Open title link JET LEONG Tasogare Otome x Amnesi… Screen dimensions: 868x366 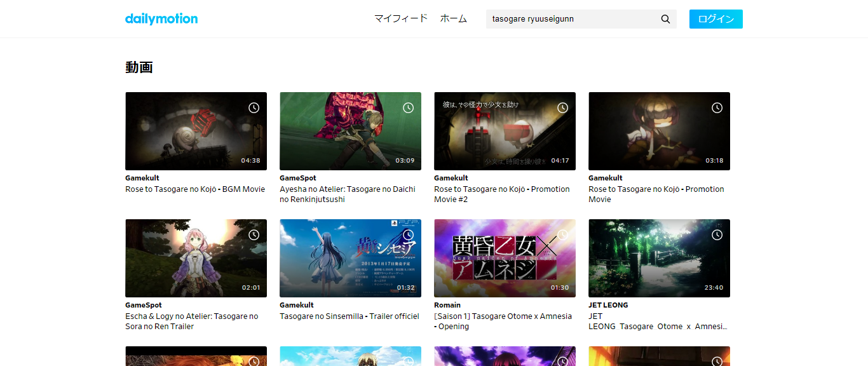[658, 322]
